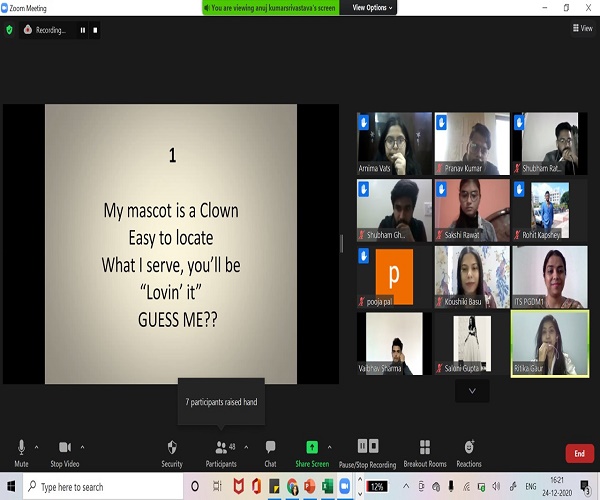This screenshot has width=600, height=500.
Task: Open Windows Start menu
Action: pos(11,487)
